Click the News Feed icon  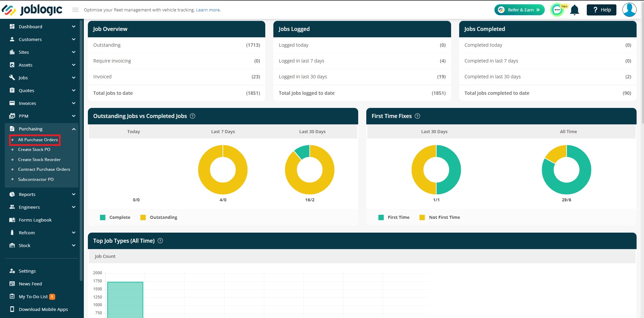pos(12,284)
